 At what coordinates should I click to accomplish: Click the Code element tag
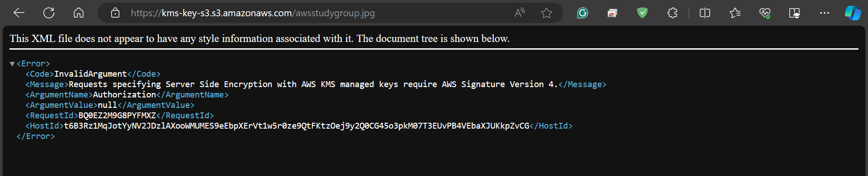40,74
